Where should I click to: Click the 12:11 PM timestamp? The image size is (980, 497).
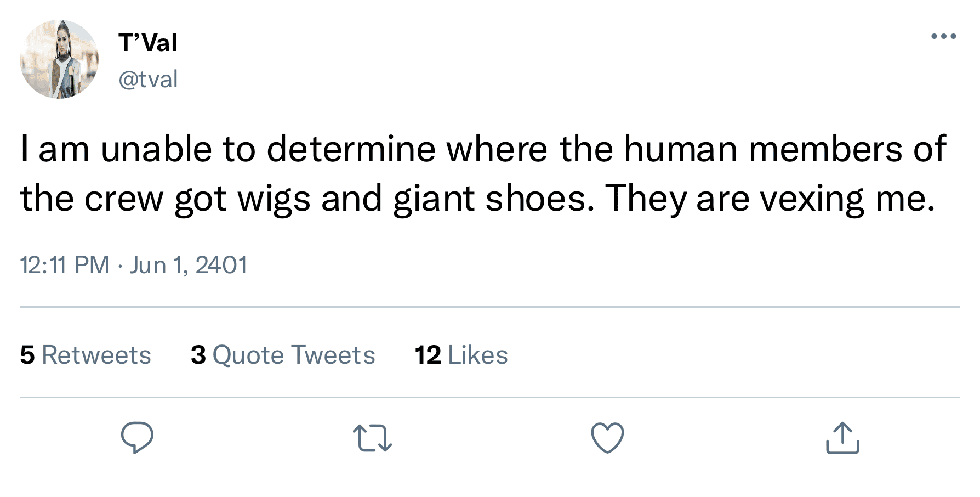65,265
